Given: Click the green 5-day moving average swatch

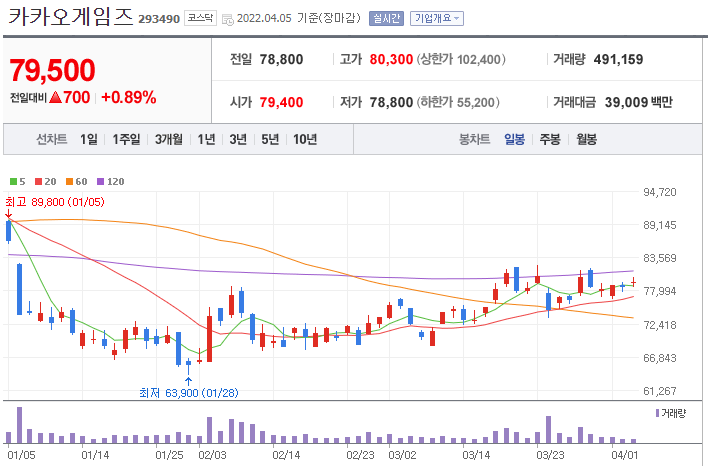Looking at the screenshot, I should click(14, 182).
